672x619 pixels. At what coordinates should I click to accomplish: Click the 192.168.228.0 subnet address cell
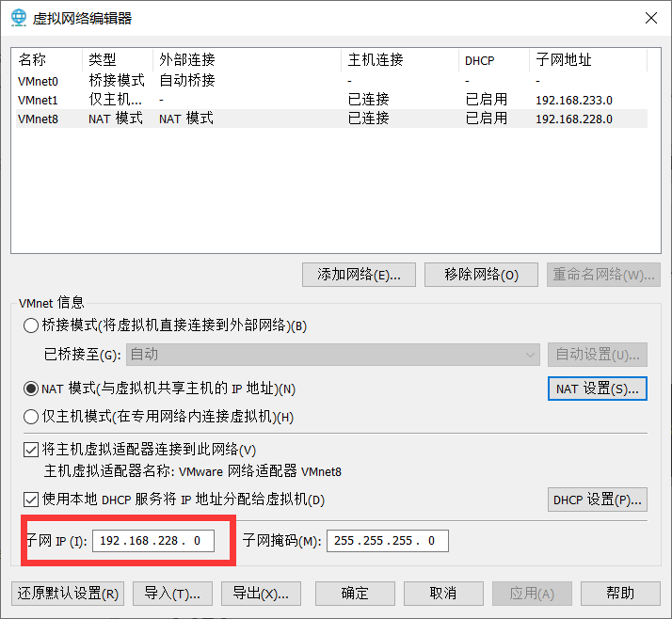coord(574,119)
